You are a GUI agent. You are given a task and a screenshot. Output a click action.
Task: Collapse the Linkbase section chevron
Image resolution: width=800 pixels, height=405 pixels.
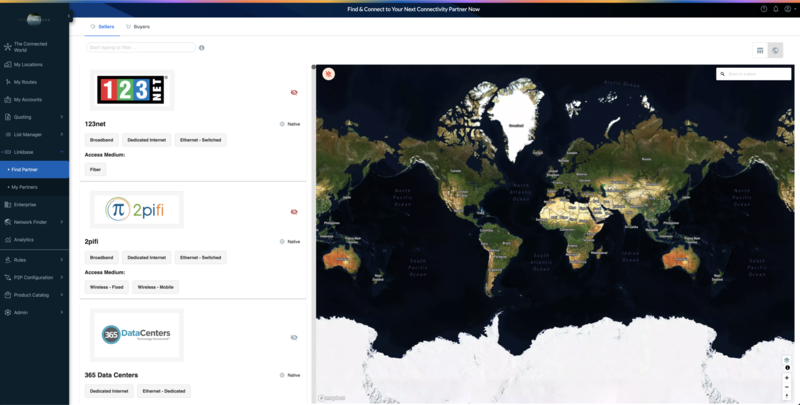[62, 152]
